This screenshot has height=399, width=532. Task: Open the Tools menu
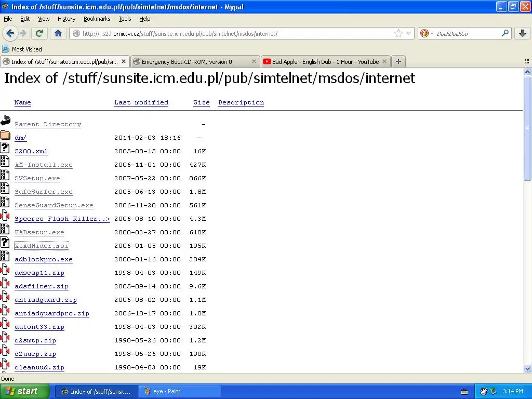tap(125, 19)
